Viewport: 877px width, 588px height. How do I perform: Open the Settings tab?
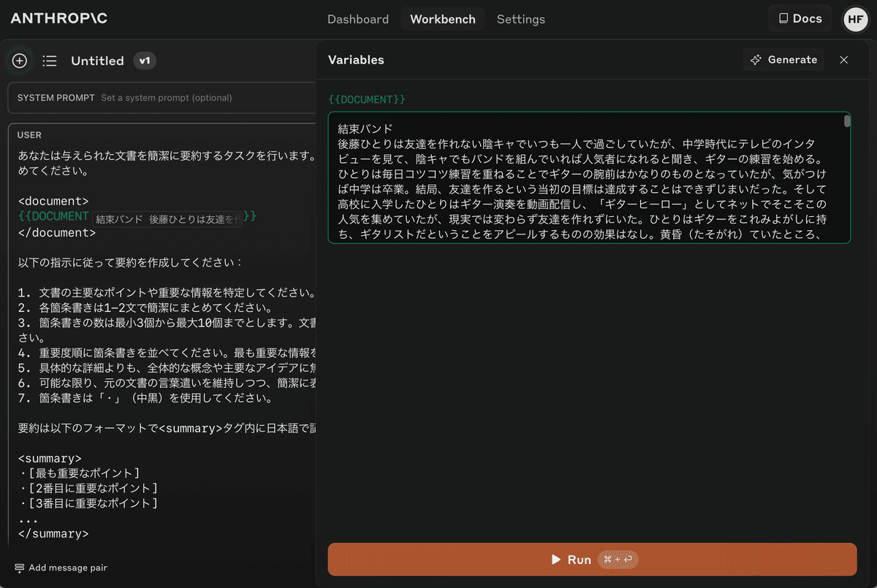coord(520,19)
